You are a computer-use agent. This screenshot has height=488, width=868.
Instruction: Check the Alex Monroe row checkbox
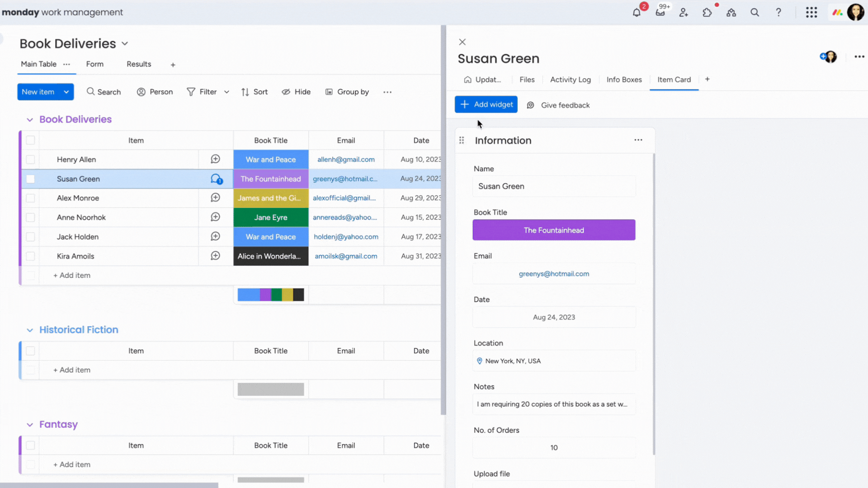(30, 198)
